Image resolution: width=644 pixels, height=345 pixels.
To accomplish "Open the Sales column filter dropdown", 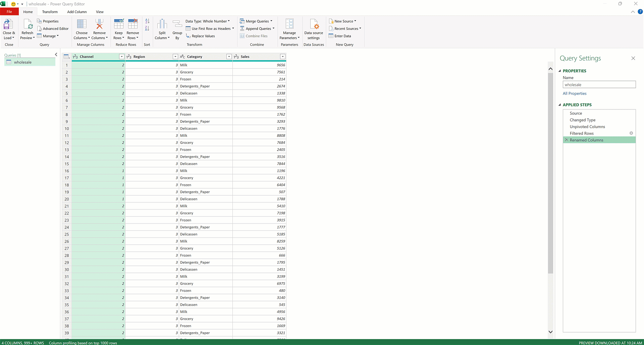I will pyautogui.click(x=283, y=56).
